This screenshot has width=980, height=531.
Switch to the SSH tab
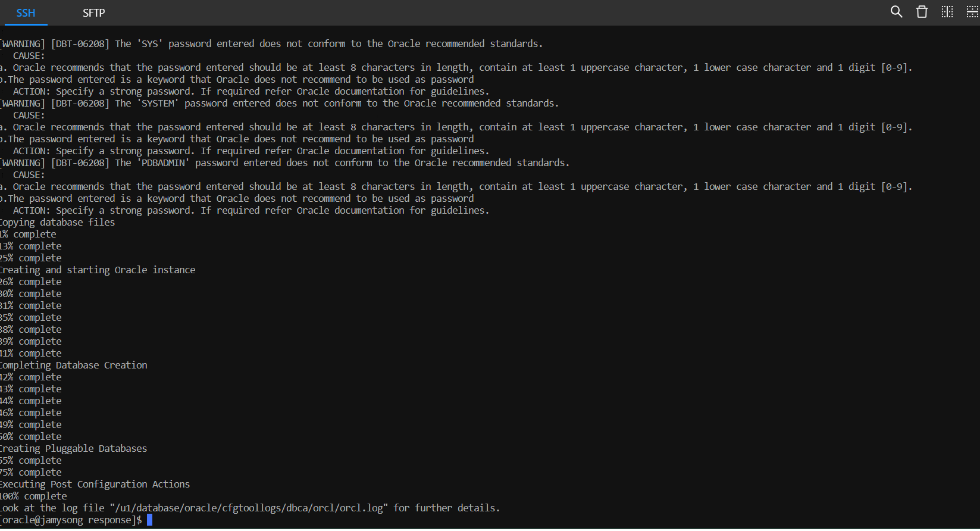[x=26, y=13]
